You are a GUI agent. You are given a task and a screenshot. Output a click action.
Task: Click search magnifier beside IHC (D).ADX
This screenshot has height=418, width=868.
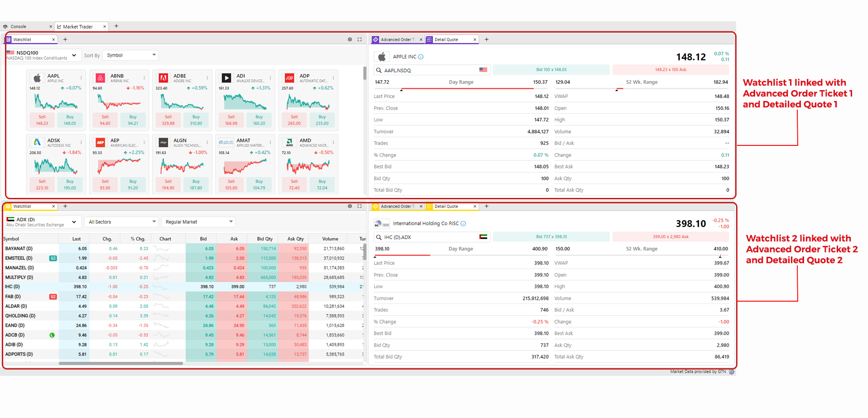(378, 237)
